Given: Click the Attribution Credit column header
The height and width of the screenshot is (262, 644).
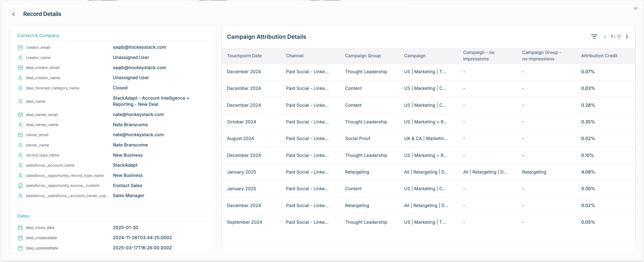Looking at the screenshot, I should coord(599,56).
